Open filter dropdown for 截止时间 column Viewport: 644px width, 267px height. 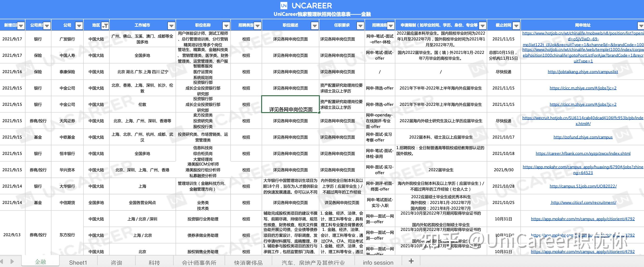(x=516, y=25)
